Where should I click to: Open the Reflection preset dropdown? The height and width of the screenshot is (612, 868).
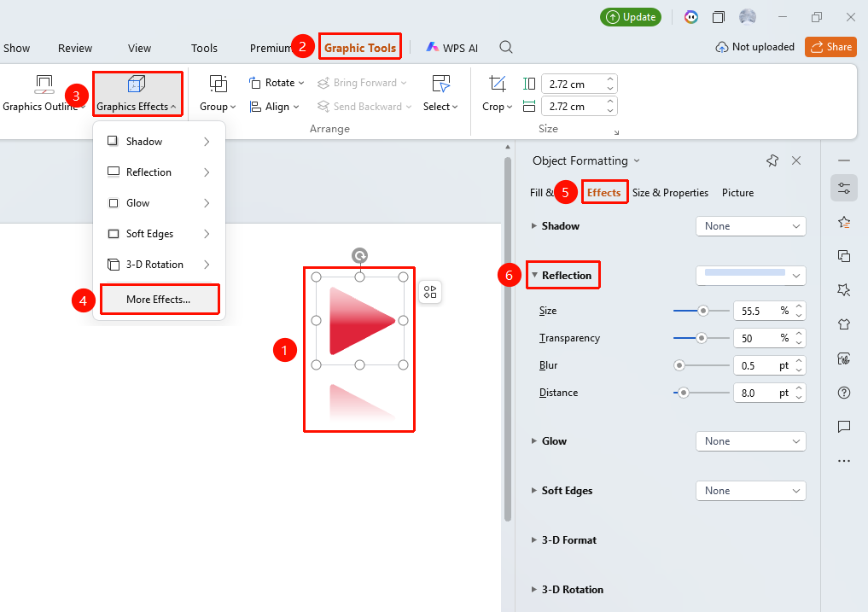pyautogui.click(x=750, y=275)
